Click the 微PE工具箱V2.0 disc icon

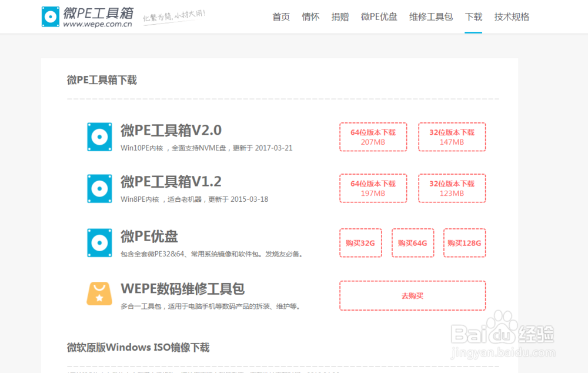pos(99,137)
